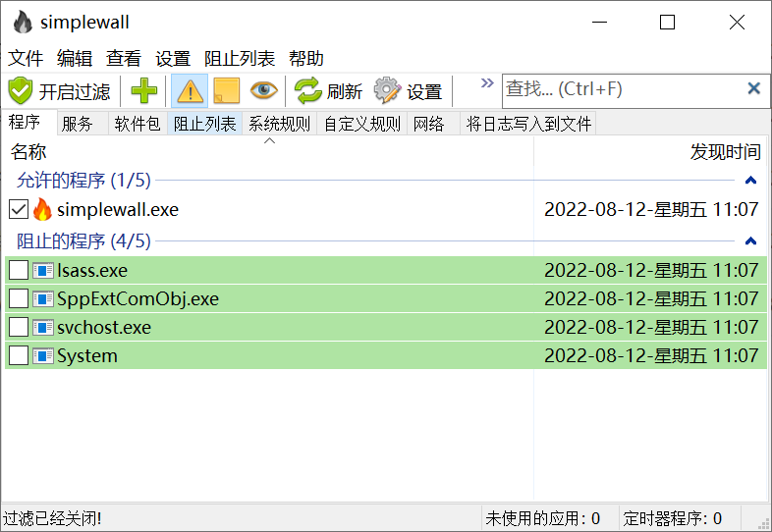Image resolution: width=772 pixels, height=532 pixels.
Task: Sort by the 发现时间 column header
Action: [x=725, y=152]
